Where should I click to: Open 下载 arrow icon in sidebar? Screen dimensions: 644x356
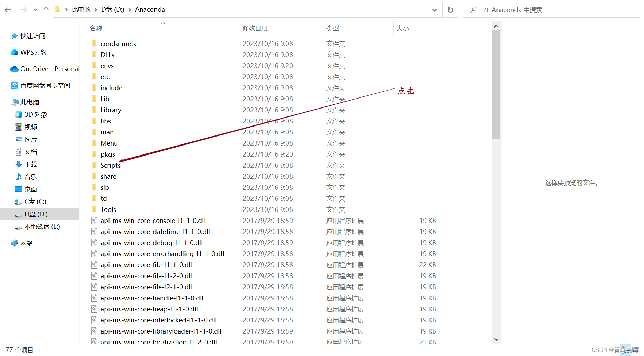coord(19,164)
